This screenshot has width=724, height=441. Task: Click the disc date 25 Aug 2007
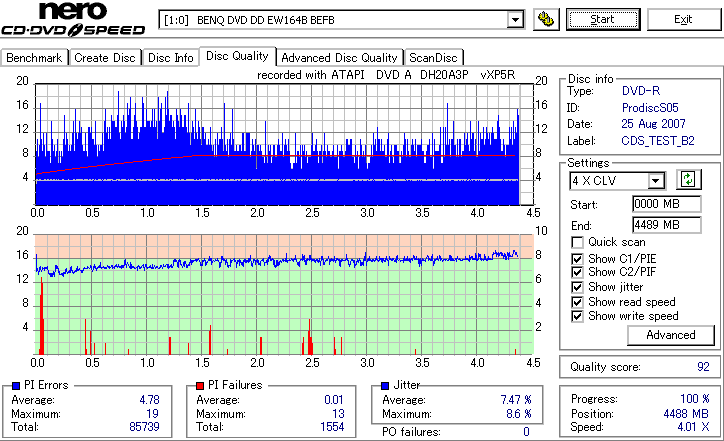653,124
